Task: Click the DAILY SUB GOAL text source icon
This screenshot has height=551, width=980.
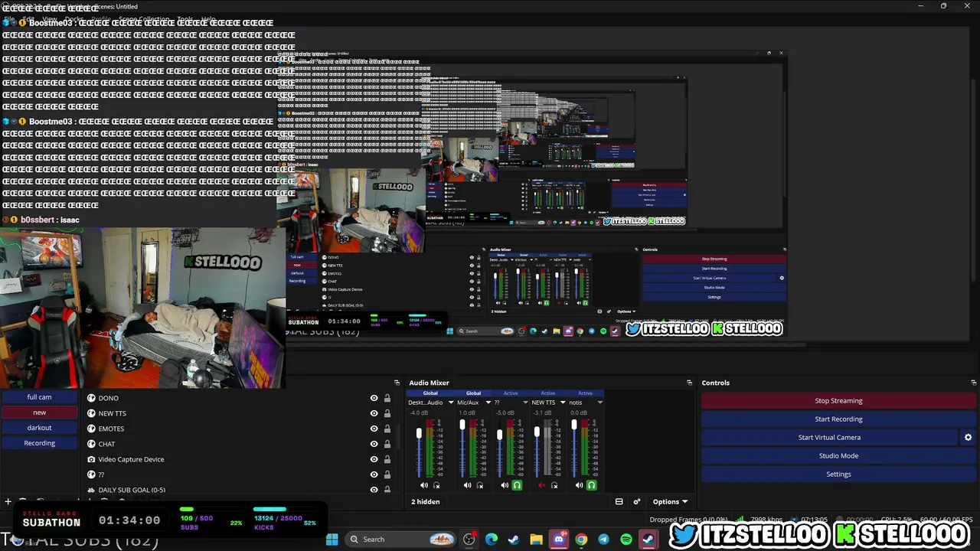Action: pyautogui.click(x=92, y=490)
